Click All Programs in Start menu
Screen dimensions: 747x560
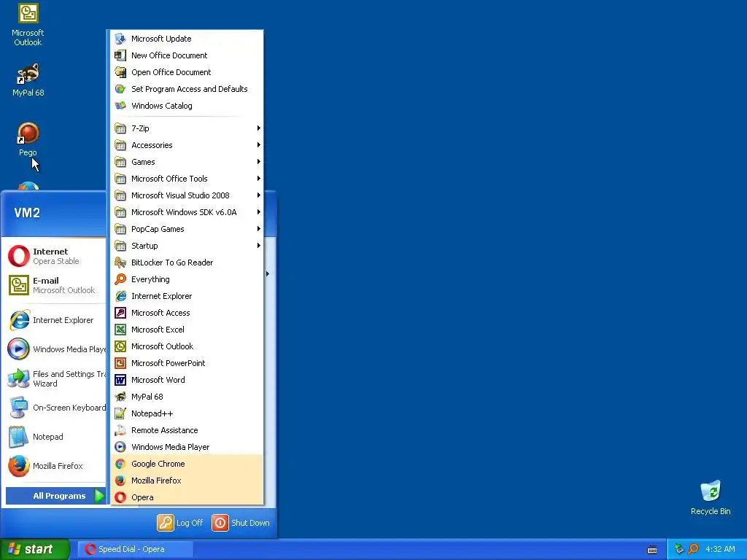[x=55, y=496]
